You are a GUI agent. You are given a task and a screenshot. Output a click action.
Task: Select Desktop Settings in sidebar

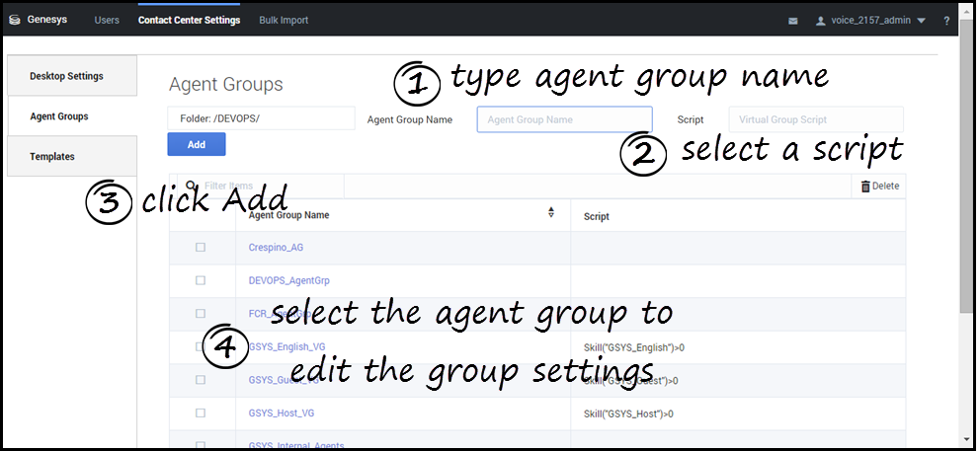[67, 76]
